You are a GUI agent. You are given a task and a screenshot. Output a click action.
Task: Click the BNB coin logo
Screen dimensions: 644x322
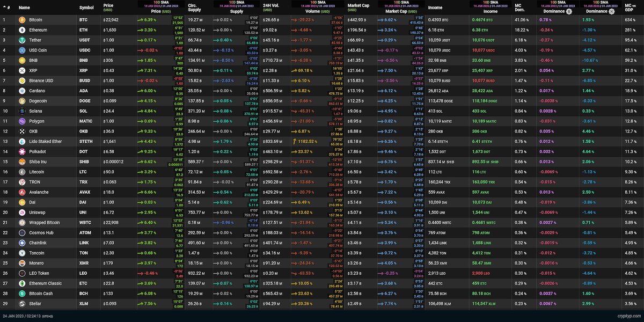[23, 60]
